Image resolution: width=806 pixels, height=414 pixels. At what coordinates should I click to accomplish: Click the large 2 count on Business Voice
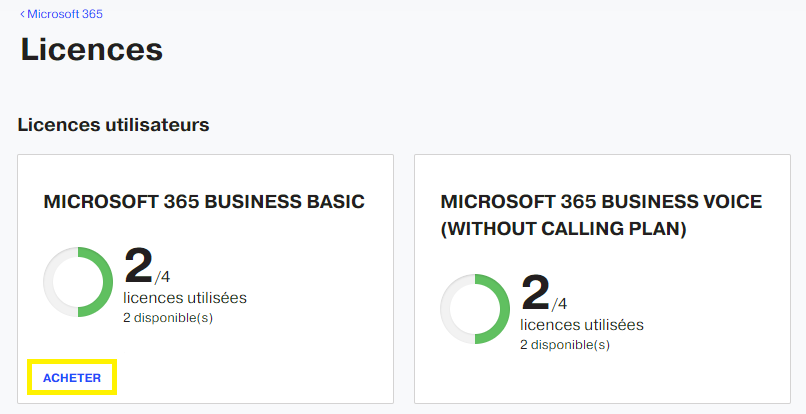point(536,293)
